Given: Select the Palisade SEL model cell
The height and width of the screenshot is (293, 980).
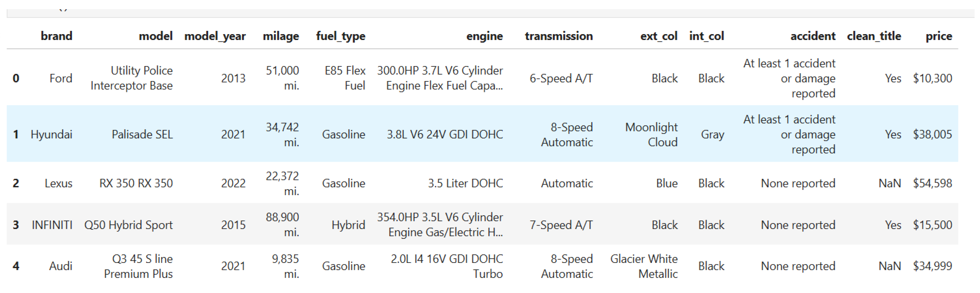Looking at the screenshot, I should [x=142, y=134].
